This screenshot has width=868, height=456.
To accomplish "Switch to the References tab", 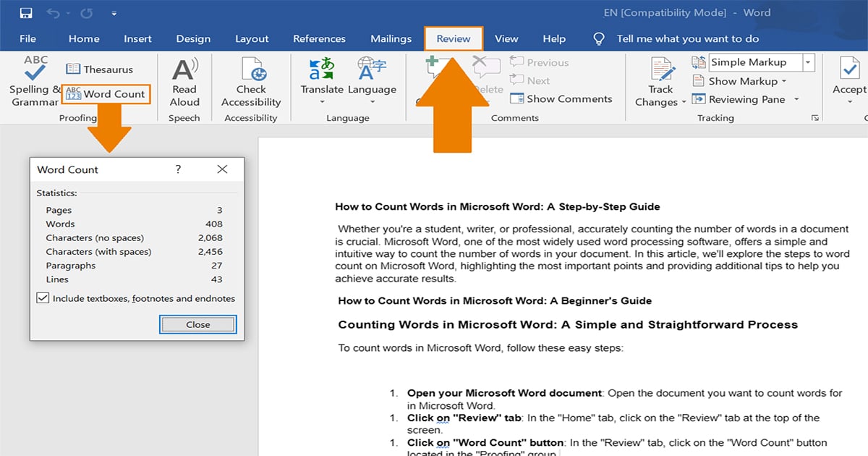I will click(319, 38).
